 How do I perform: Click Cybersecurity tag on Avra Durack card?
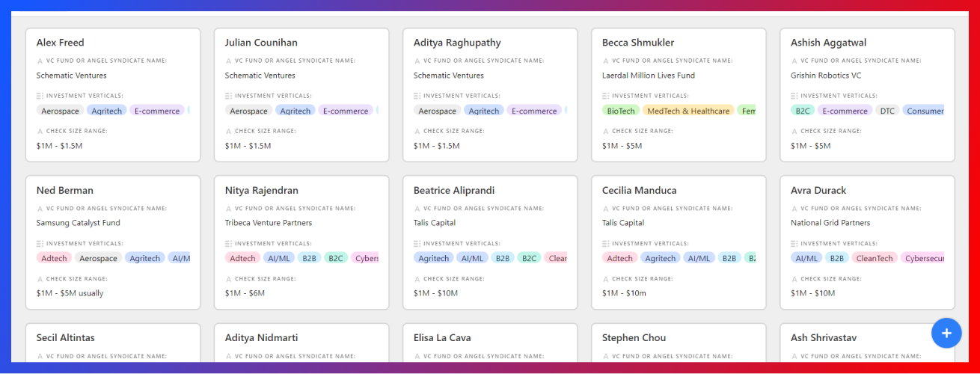923,258
